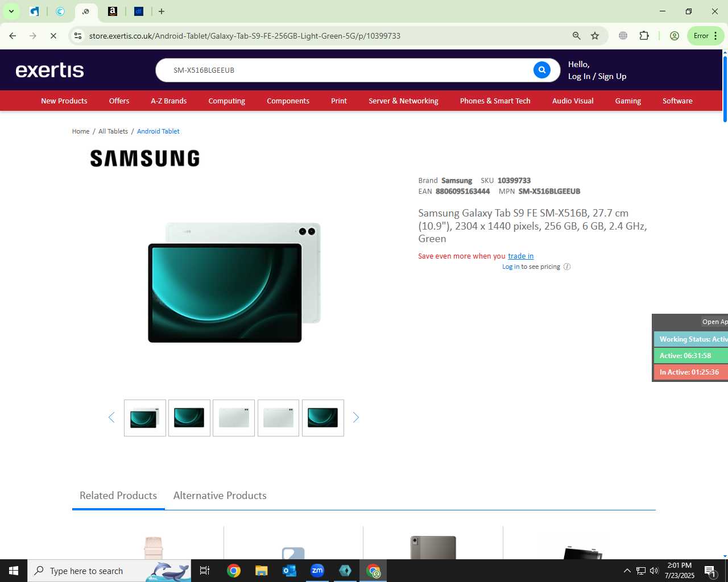Open a new browser tab with plus
The width and height of the screenshot is (728, 582).
tap(162, 11)
